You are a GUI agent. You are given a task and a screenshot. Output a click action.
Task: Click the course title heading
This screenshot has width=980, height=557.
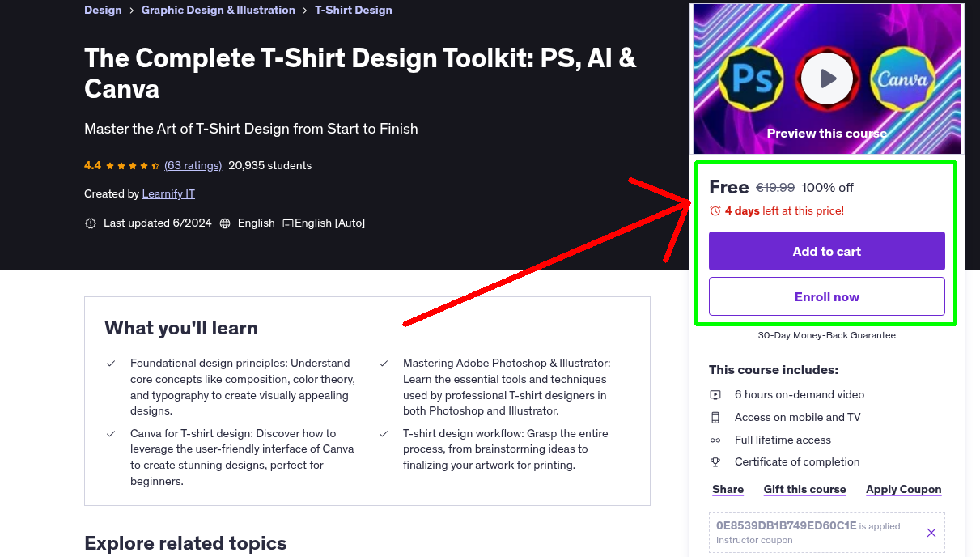point(360,74)
